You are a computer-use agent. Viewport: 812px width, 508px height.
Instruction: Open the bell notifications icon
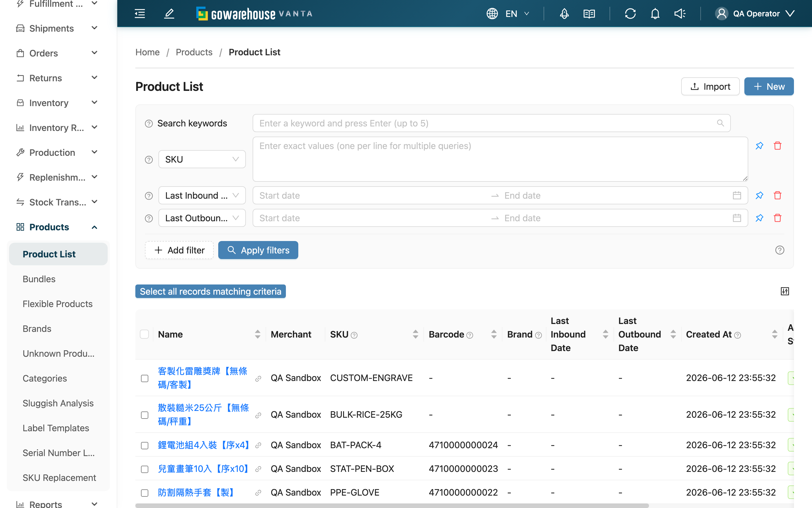[x=655, y=14]
